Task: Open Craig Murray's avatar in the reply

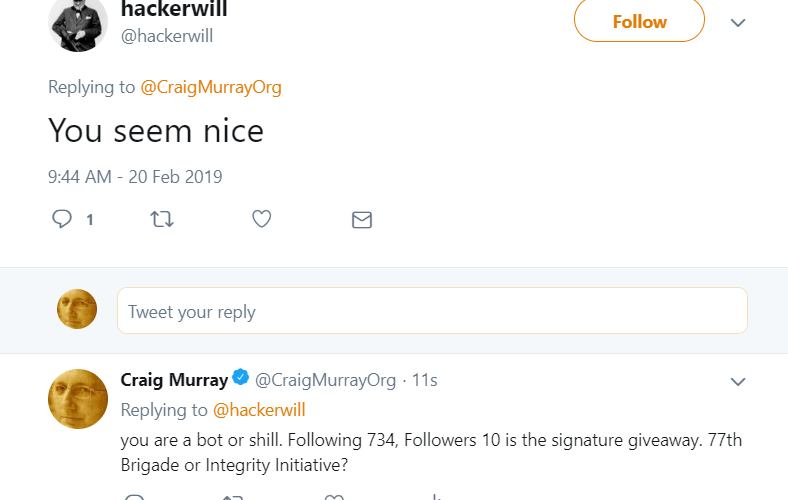Action: pyautogui.click(x=77, y=397)
